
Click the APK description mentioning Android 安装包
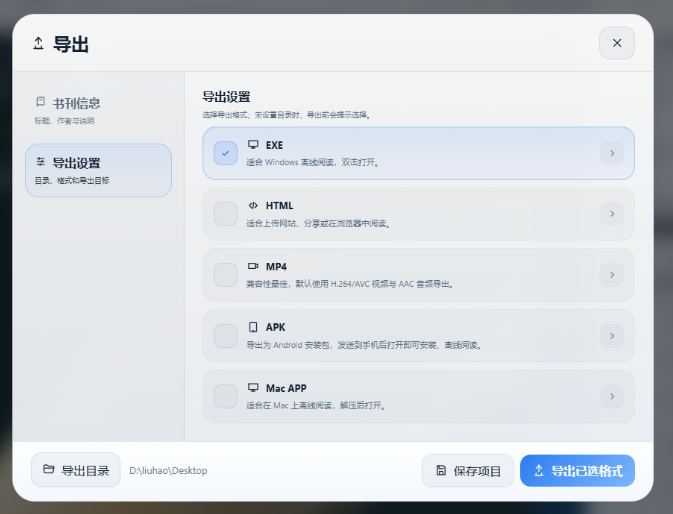coord(364,345)
